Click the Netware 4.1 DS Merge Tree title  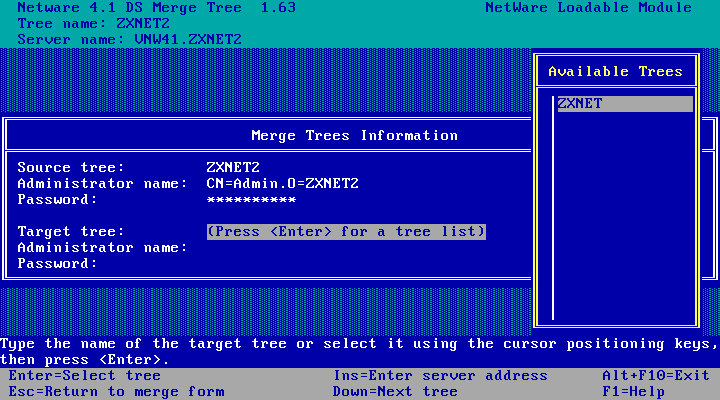(157, 8)
